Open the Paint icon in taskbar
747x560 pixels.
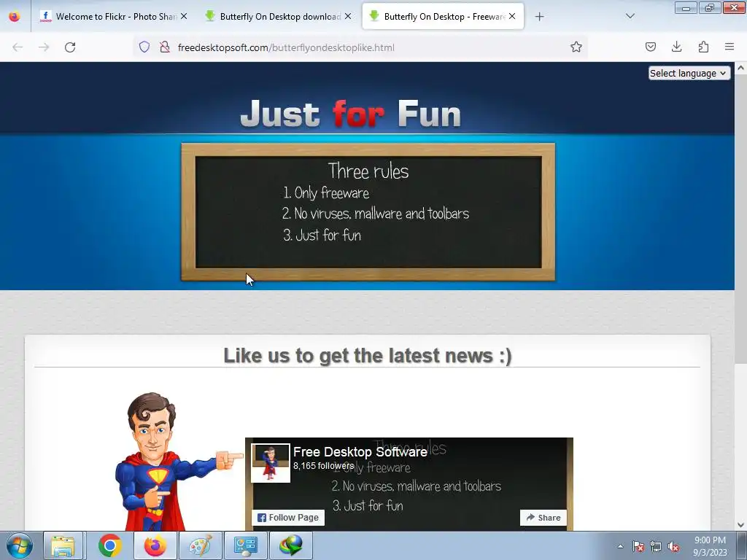click(x=200, y=545)
